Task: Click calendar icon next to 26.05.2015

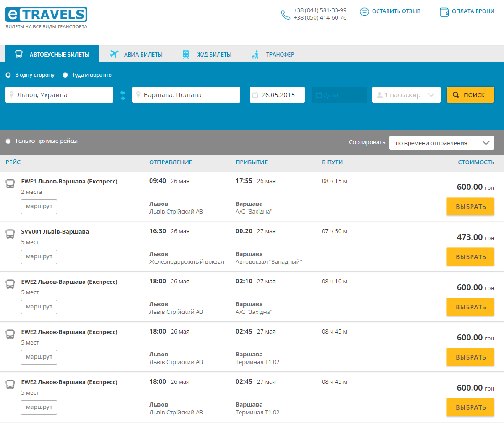Action: [255, 95]
